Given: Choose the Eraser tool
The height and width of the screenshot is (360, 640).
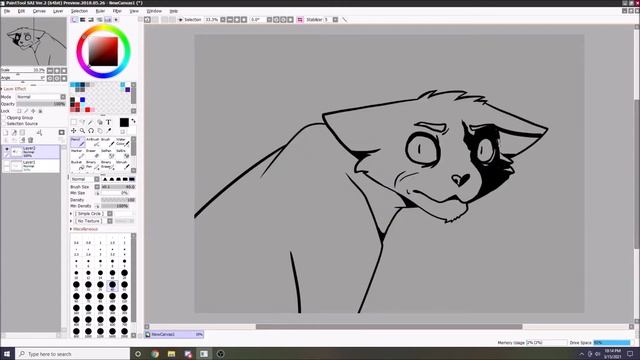Looking at the screenshot, I should 93,153.
